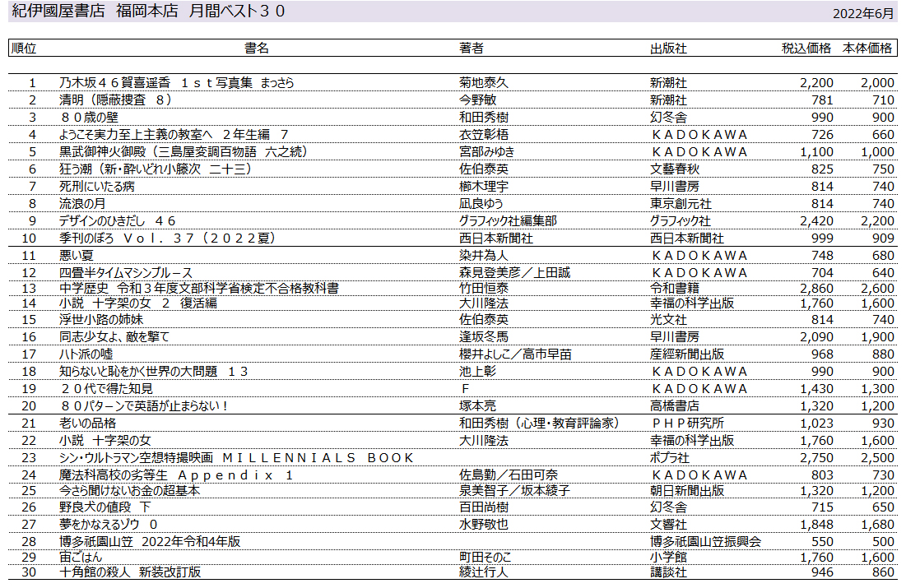The image size is (906, 588).
Task: Select title ハト派の嘘
Action: [86, 354]
